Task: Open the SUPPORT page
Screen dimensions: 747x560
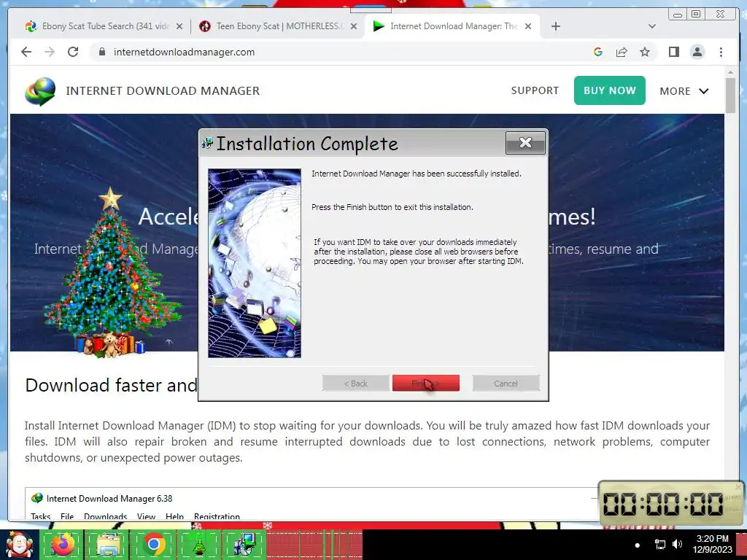Action: coord(535,90)
